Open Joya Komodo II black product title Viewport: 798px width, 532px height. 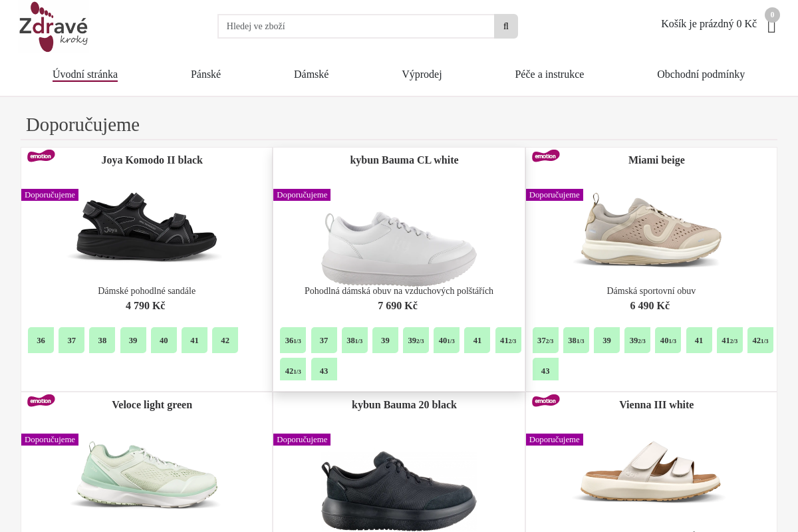(x=152, y=160)
